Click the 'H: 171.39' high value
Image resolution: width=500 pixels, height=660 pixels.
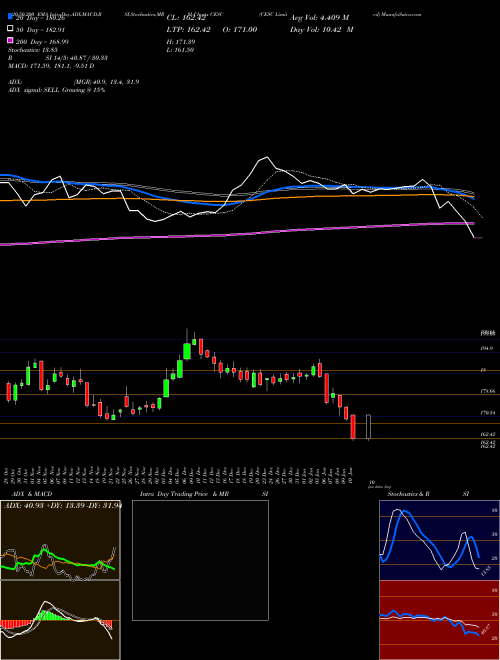point(181,42)
